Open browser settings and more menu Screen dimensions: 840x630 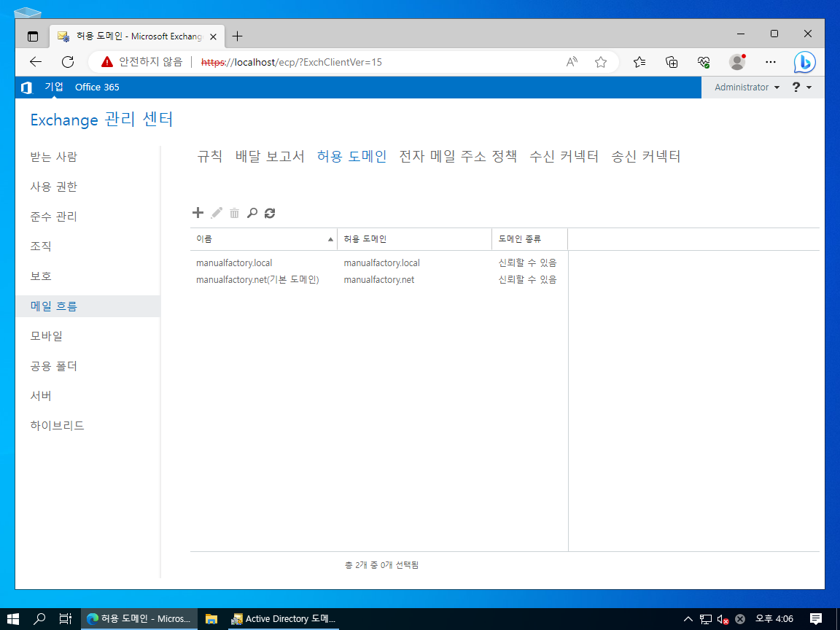point(770,62)
